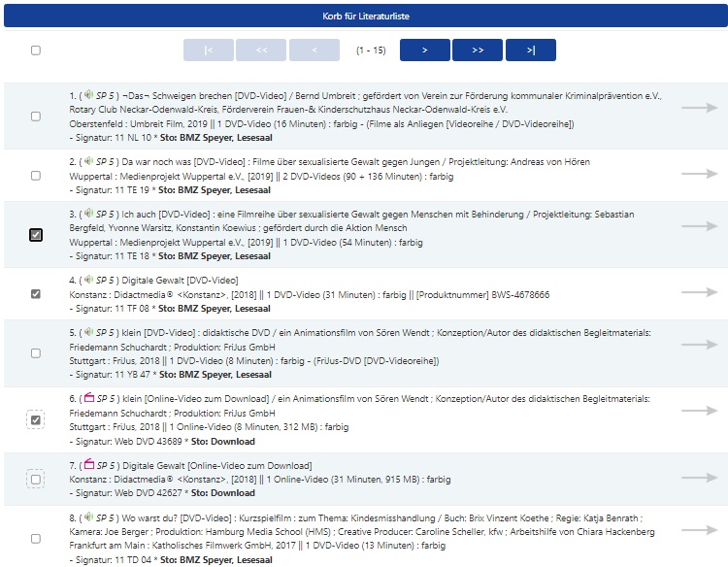Click signature 11 TD 04
Image resolution: width=728 pixels, height=567 pixels.
133,559
